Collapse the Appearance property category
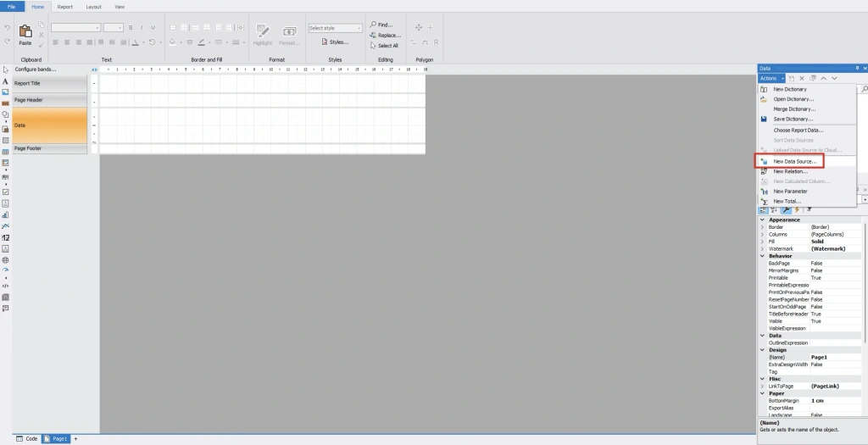The width and height of the screenshot is (868, 445). point(762,220)
